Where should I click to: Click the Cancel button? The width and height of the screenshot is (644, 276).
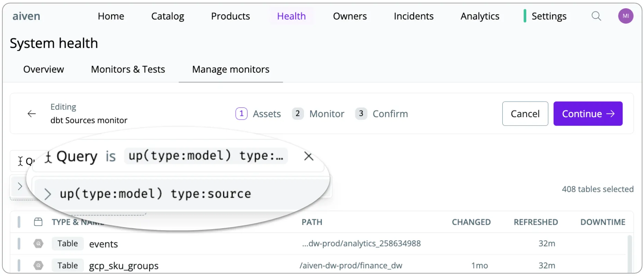[525, 114]
